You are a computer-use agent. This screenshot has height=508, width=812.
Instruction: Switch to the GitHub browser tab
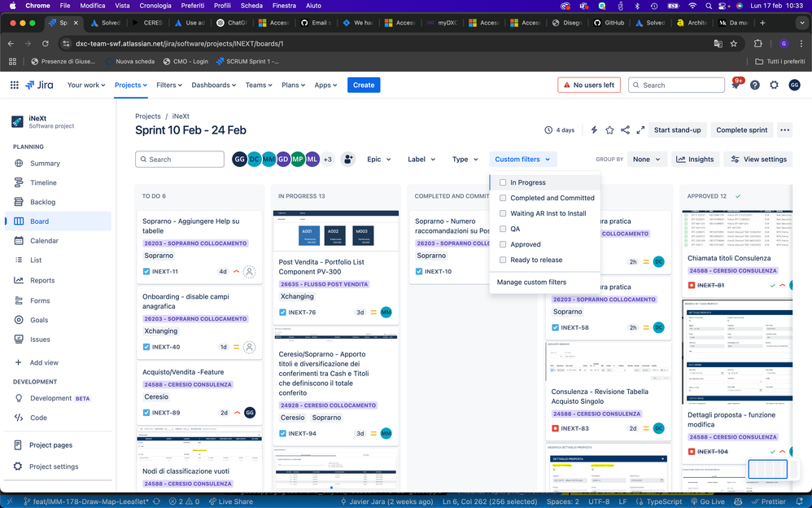point(609,23)
